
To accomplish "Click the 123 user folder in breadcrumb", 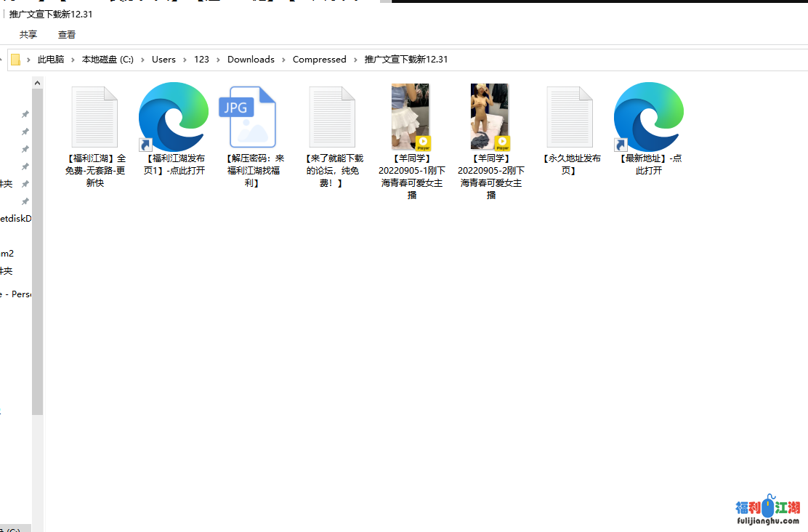I will click(201, 60).
